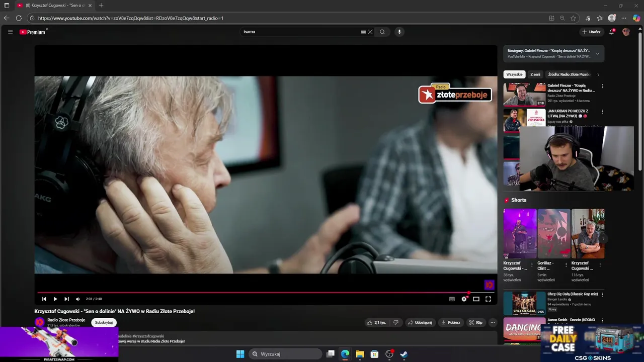This screenshot has width=644, height=362.
Task: Skip to the next video
Action: [66, 299]
